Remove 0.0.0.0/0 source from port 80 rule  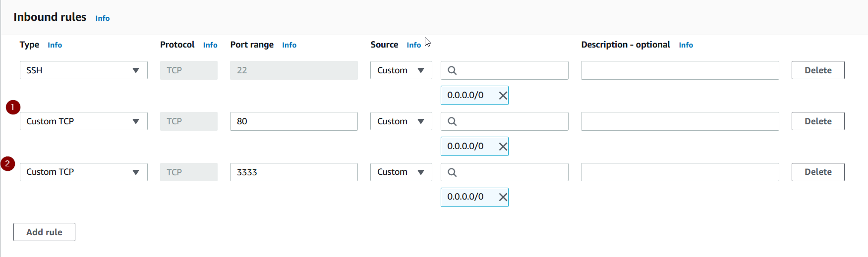click(503, 147)
